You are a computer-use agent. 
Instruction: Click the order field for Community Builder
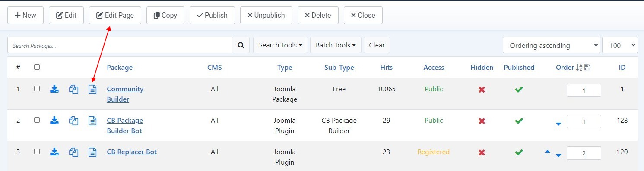[x=584, y=90]
